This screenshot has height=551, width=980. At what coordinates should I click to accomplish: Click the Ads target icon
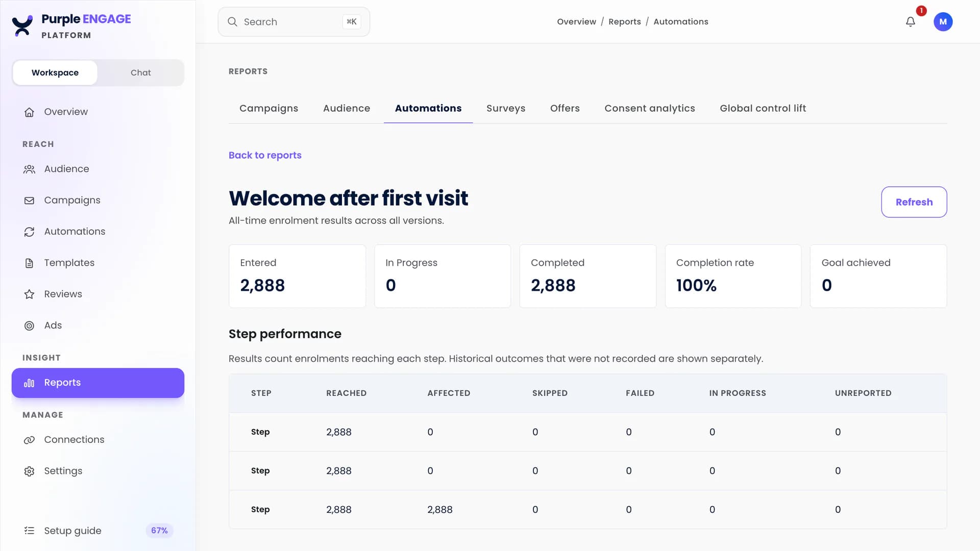[x=29, y=325]
